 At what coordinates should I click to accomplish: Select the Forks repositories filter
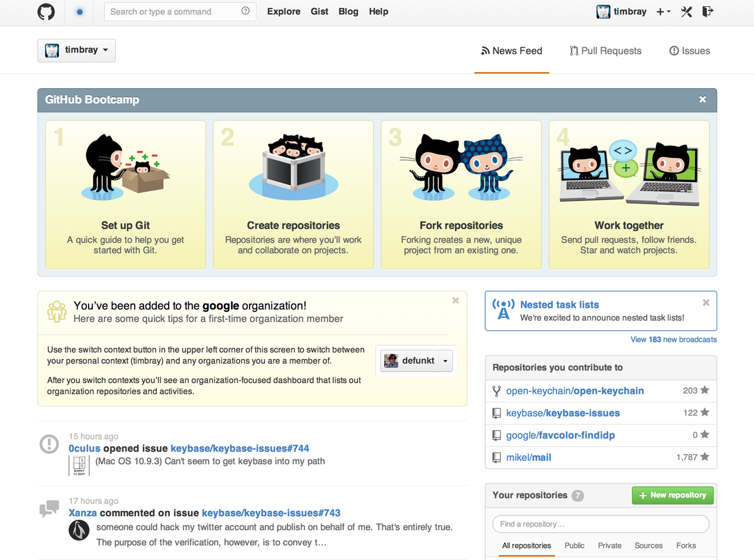click(686, 546)
